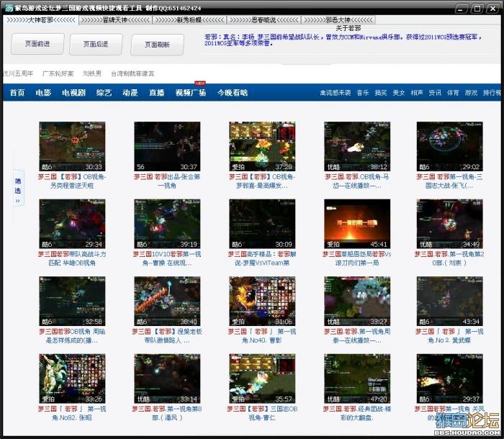Click the 页面刷新 button
Screen dimensions: 504x439
pos(157,45)
